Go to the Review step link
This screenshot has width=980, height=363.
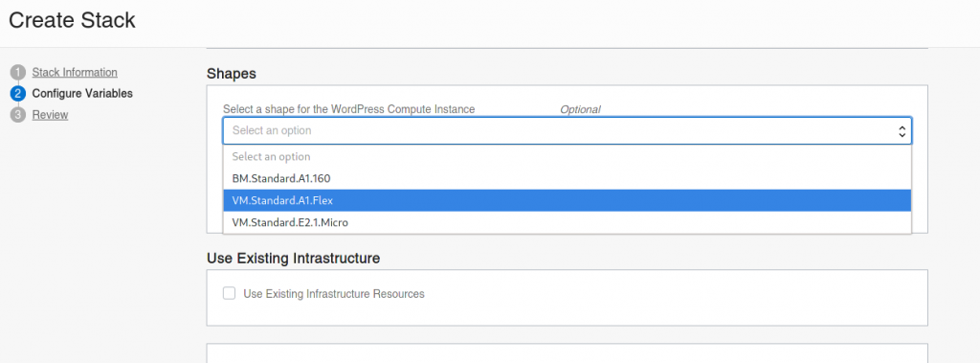pyautogui.click(x=50, y=115)
